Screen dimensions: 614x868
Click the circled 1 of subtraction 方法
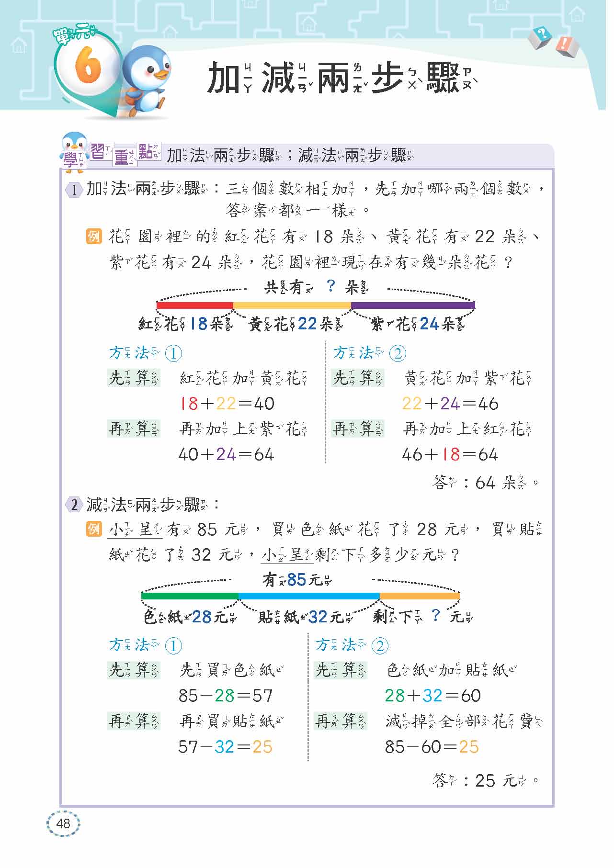coord(173,646)
